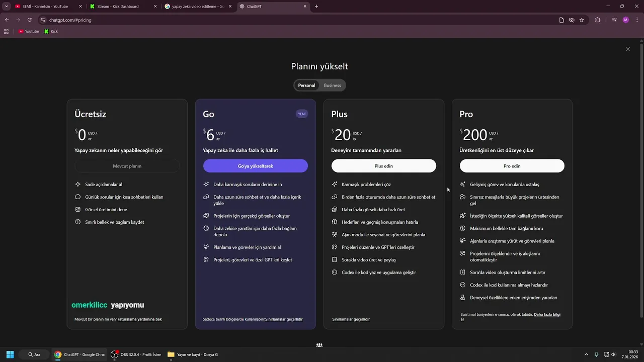Open the taskbar clock and date
This screenshot has width=644, height=362.
[x=630, y=354]
